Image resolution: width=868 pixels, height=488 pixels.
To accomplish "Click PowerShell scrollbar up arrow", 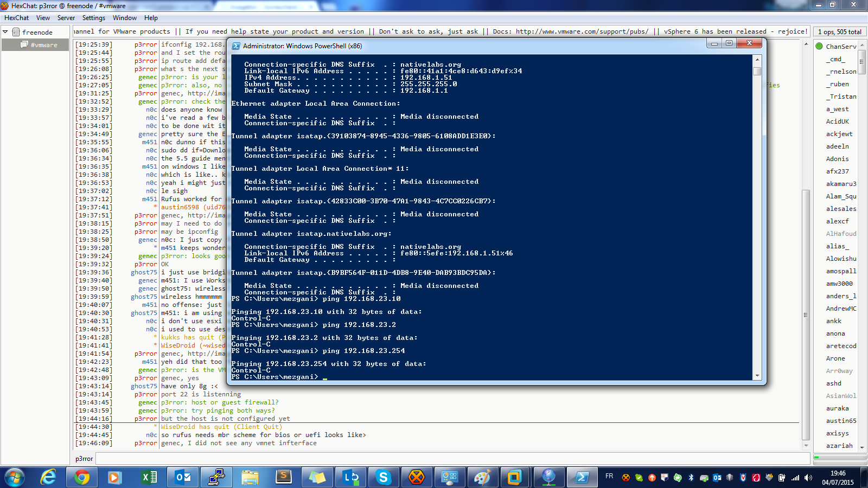I will click(757, 59).
